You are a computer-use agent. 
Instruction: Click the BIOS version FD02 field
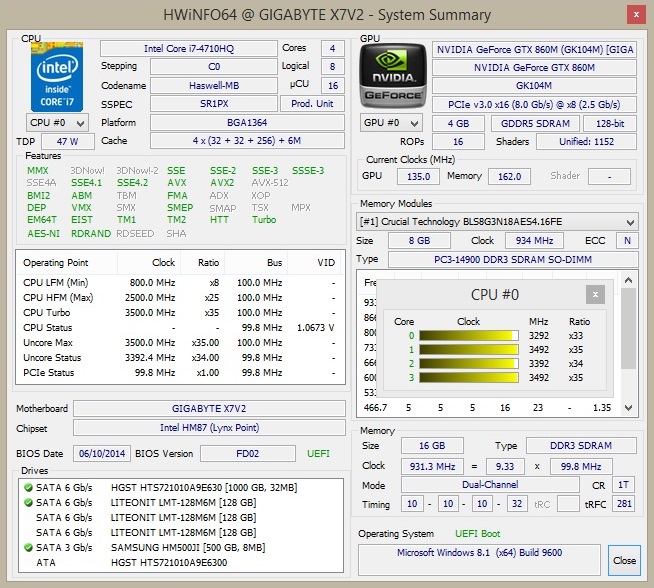pyautogui.click(x=247, y=453)
